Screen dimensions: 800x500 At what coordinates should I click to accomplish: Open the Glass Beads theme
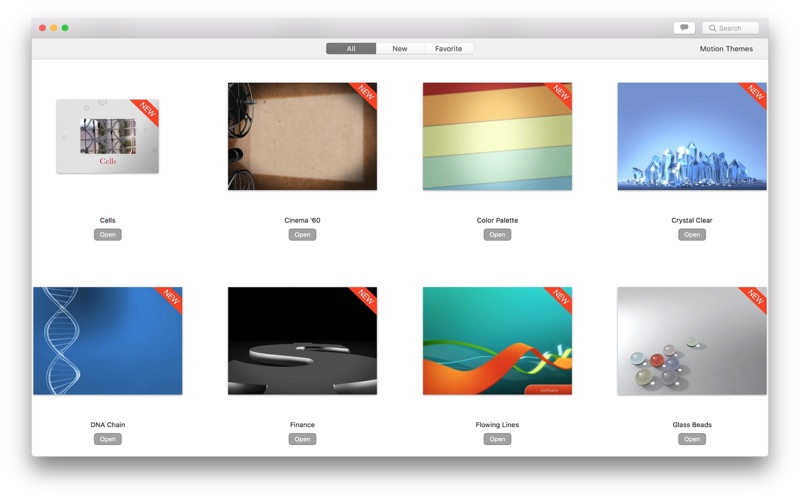[x=692, y=439]
